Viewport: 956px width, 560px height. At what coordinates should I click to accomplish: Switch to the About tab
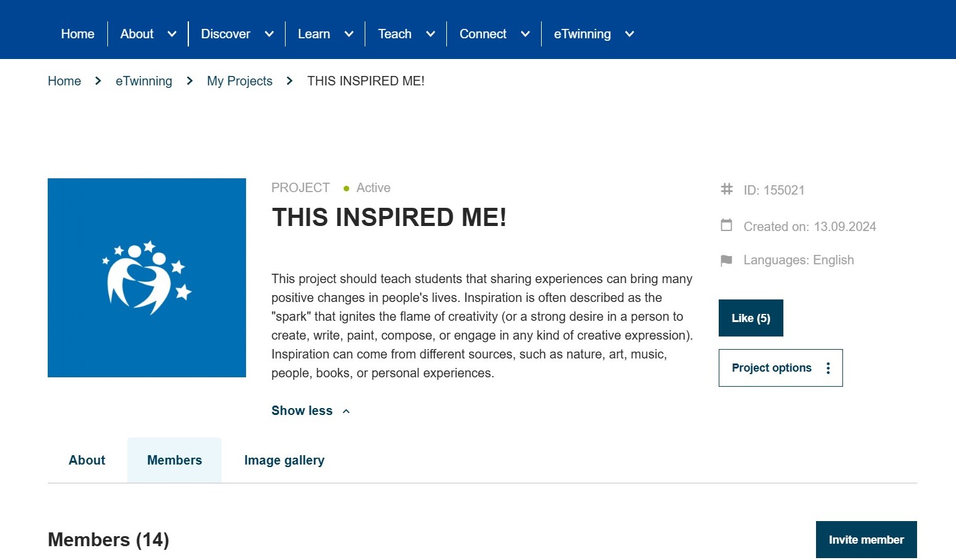87,460
